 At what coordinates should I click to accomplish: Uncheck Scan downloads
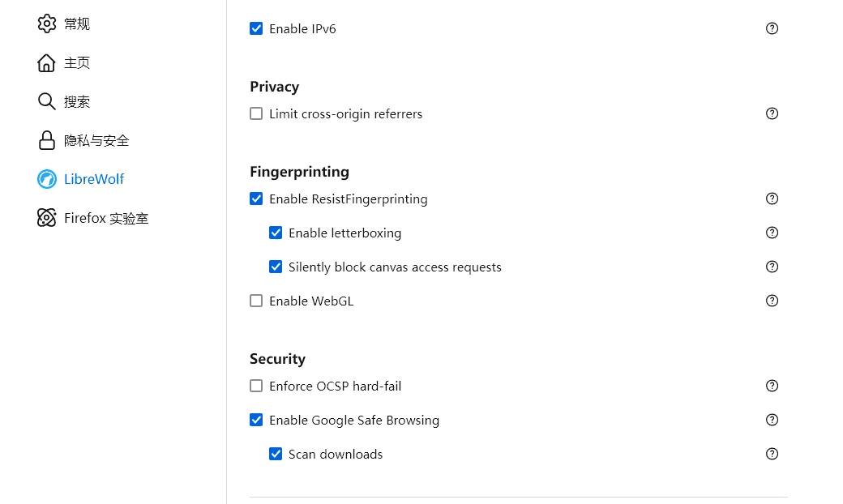[x=276, y=454]
